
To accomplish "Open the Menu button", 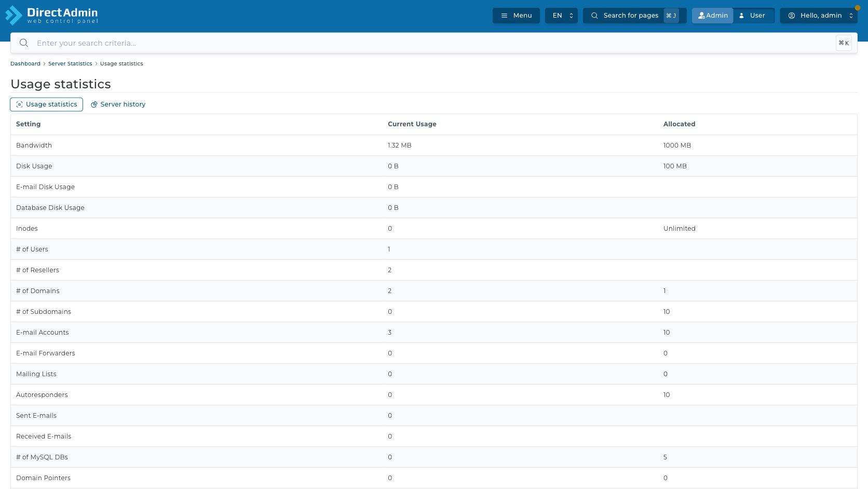I will click(516, 16).
